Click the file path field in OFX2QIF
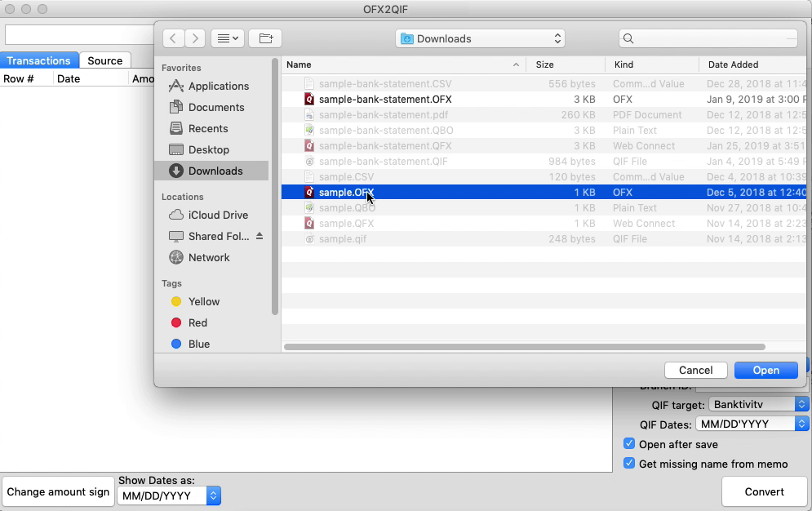Screen dimensions: 812x511 (79, 35)
